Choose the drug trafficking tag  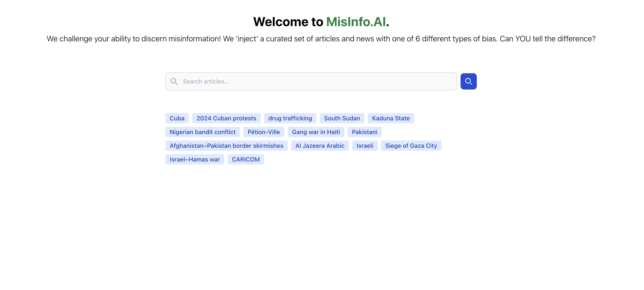tap(290, 118)
